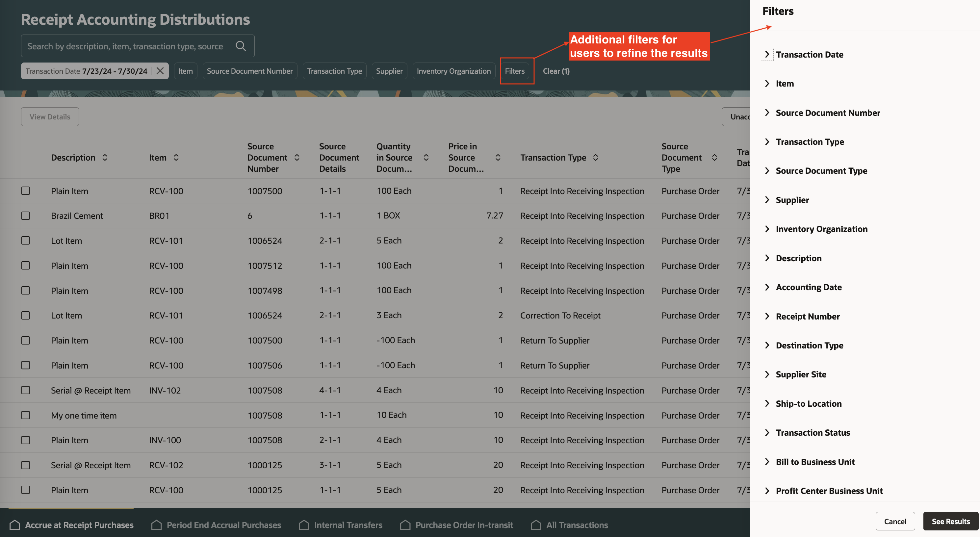Click the Item filter chip

(x=186, y=71)
